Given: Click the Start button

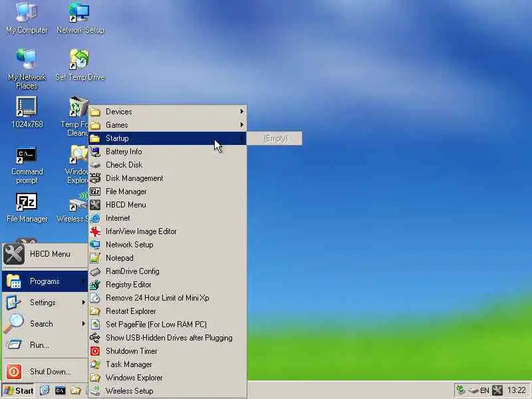Looking at the screenshot, I should point(19,390).
